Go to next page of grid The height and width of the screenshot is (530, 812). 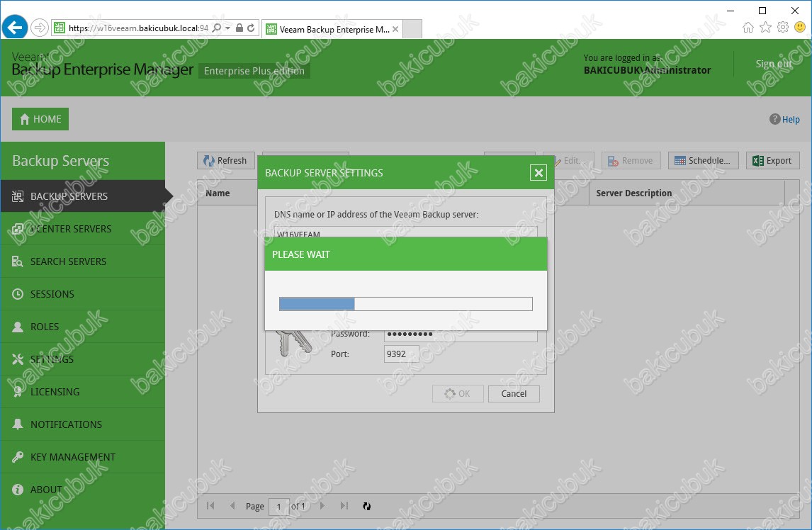pyautogui.click(x=322, y=506)
